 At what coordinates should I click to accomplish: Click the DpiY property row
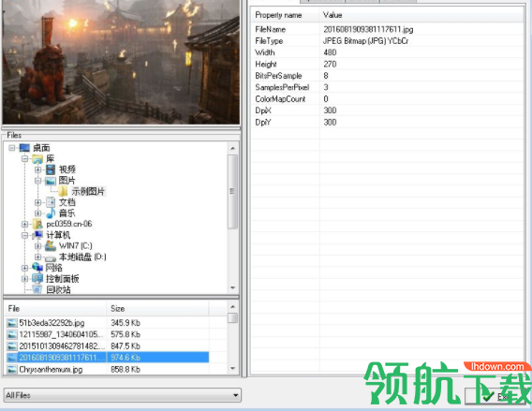tap(388, 122)
